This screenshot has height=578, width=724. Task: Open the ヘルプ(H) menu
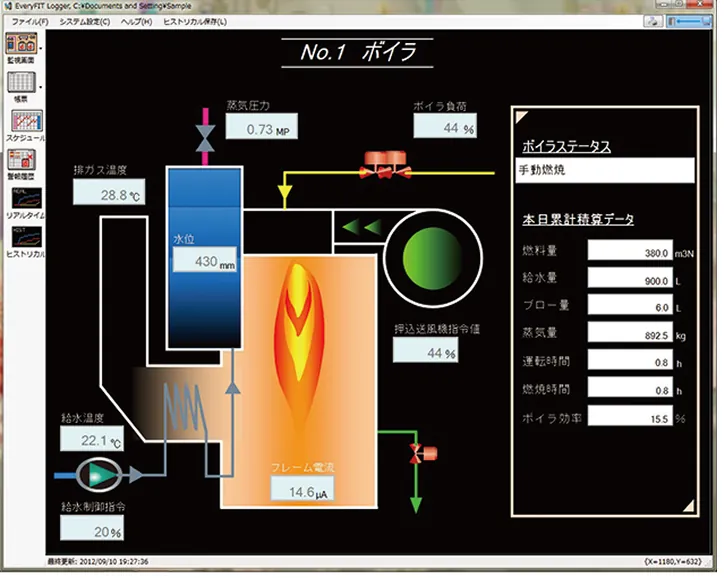coord(136,22)
